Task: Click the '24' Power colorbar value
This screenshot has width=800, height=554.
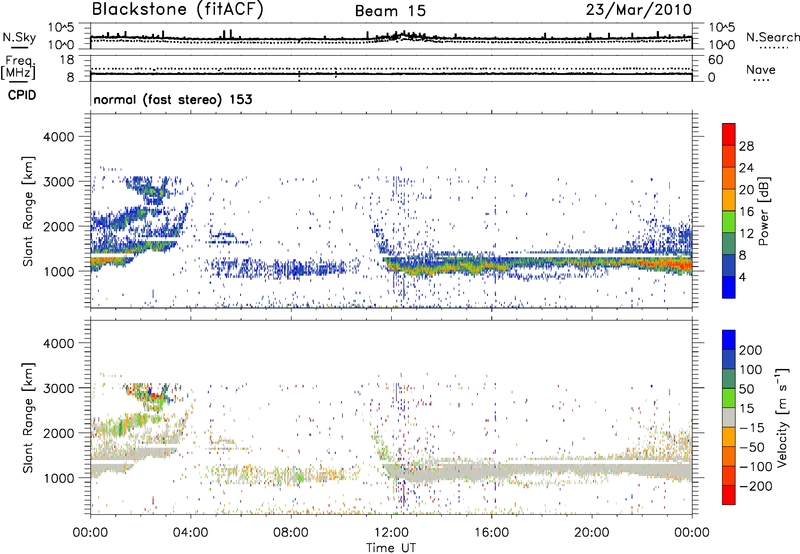Action: (x=746, y=168)
